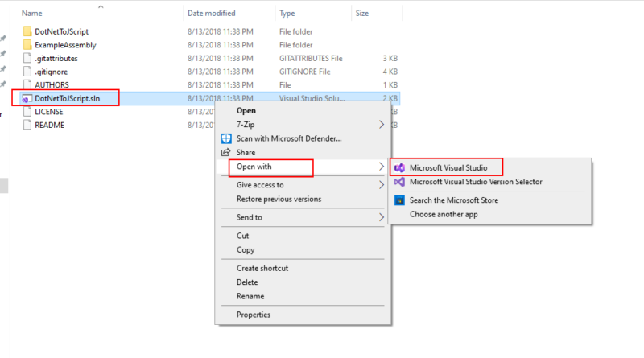
Task: Select the .gitignore file row
Action: 52,72
